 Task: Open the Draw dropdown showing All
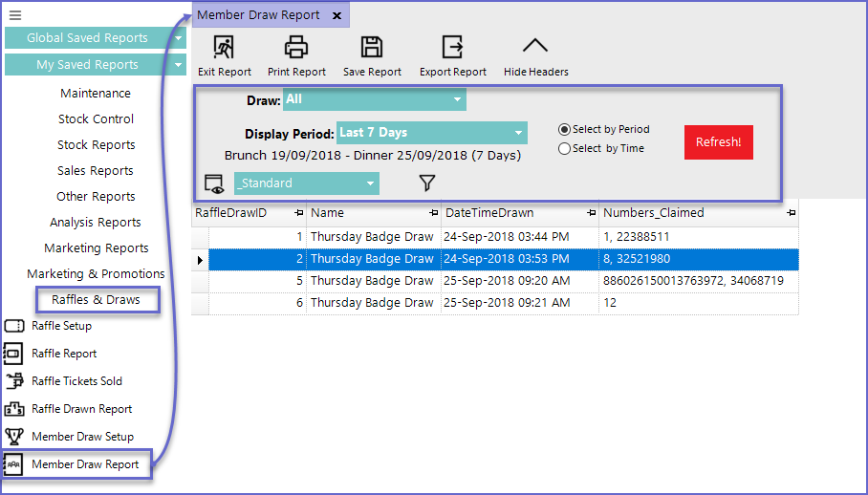point(374,99)
